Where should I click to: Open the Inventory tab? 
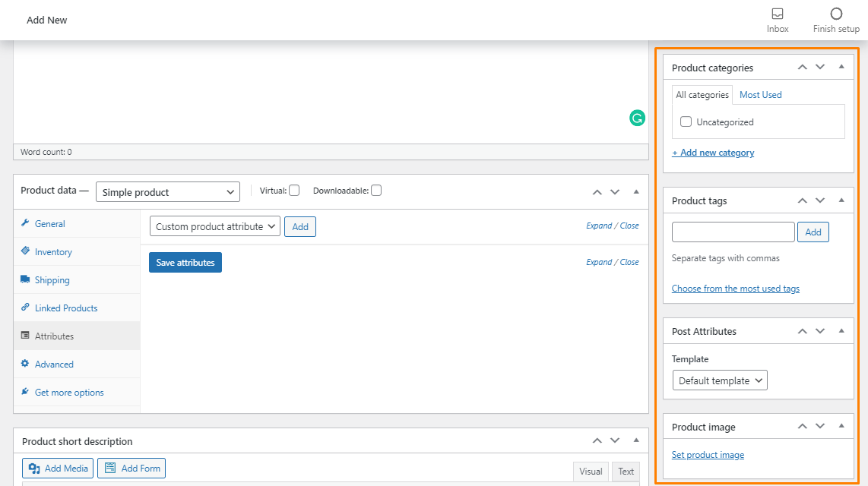77,251
